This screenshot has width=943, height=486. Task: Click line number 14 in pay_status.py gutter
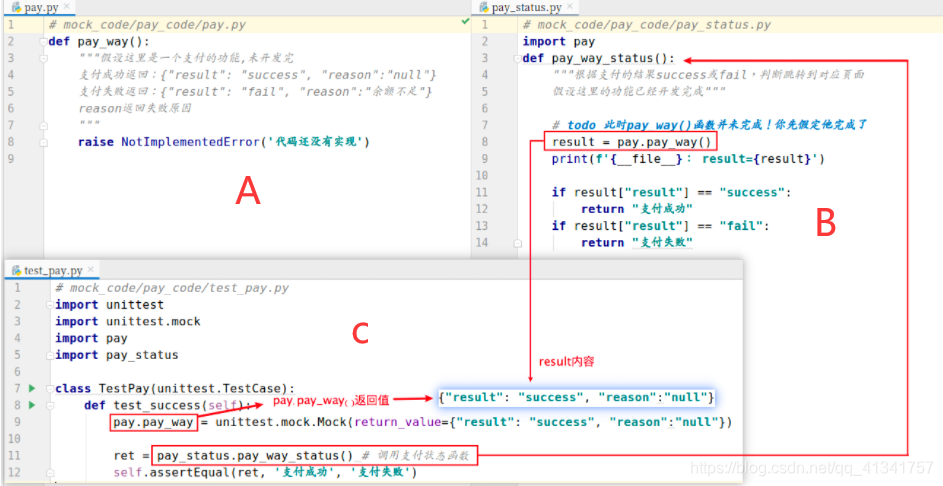pos(482,242)
